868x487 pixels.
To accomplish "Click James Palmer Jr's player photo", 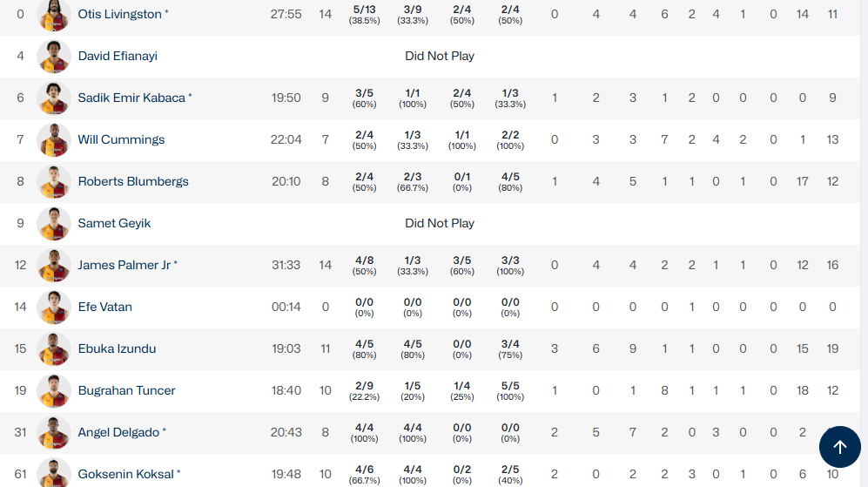I will [54, 265].
